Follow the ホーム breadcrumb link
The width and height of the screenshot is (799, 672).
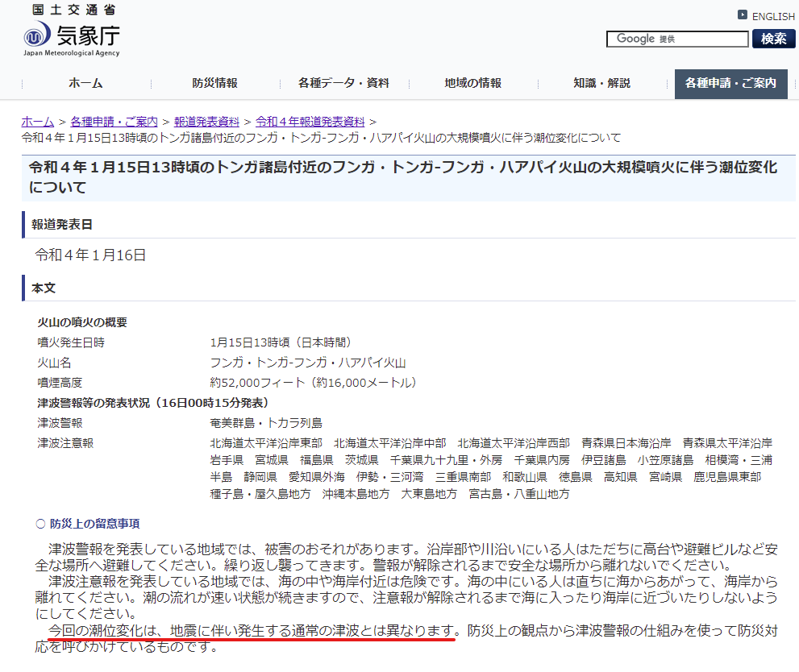tap(38, 122)
